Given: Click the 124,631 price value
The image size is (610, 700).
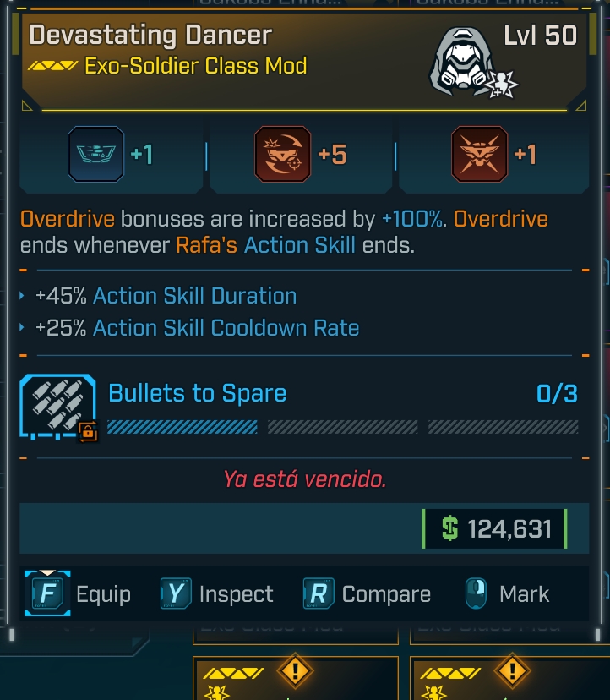Looking at the screenshot, I should (x=509, y=529).
